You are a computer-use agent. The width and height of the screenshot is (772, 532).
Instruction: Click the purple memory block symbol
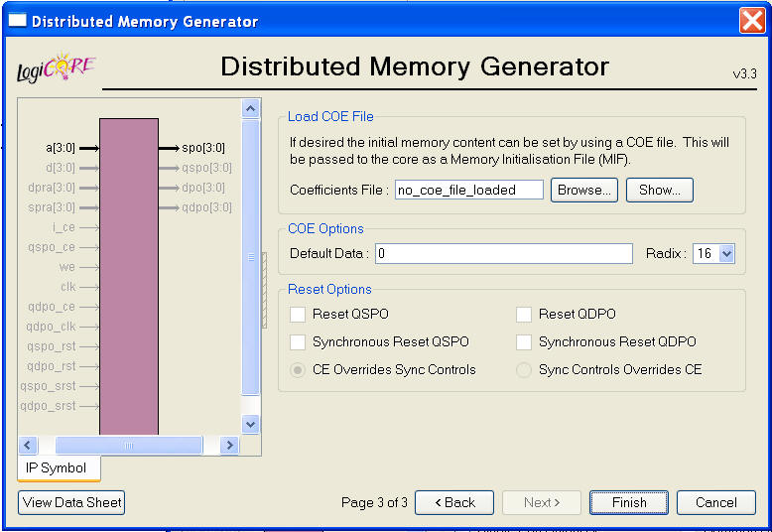[x=129, y=276]
